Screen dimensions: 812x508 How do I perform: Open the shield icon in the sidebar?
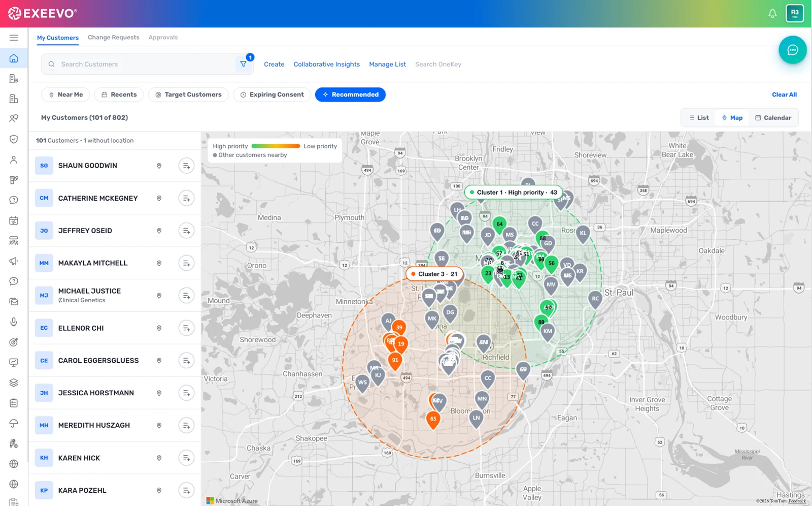14,139
